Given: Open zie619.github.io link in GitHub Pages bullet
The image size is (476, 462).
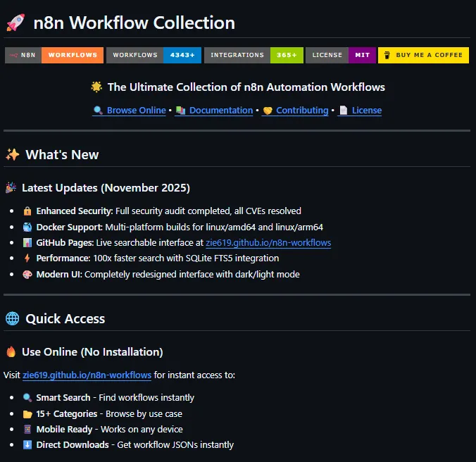Looking at the screenshot, I should point(268,242).
